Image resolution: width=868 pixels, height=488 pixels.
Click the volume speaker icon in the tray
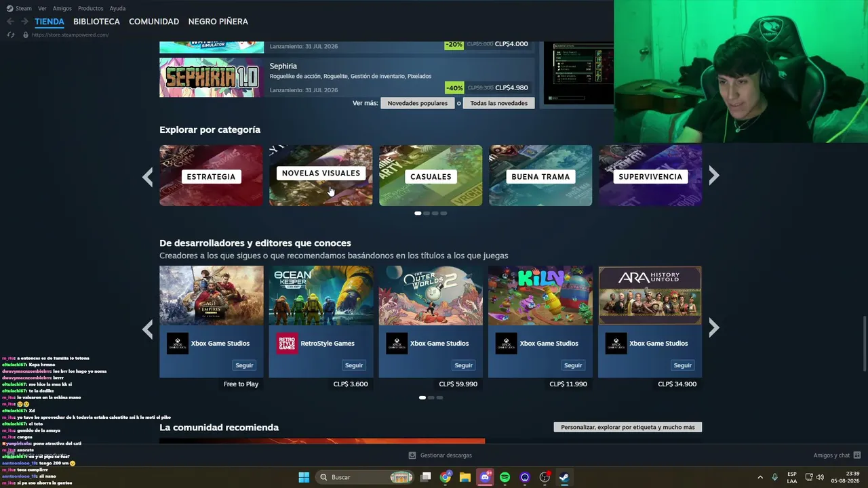(x=820, y=477)
